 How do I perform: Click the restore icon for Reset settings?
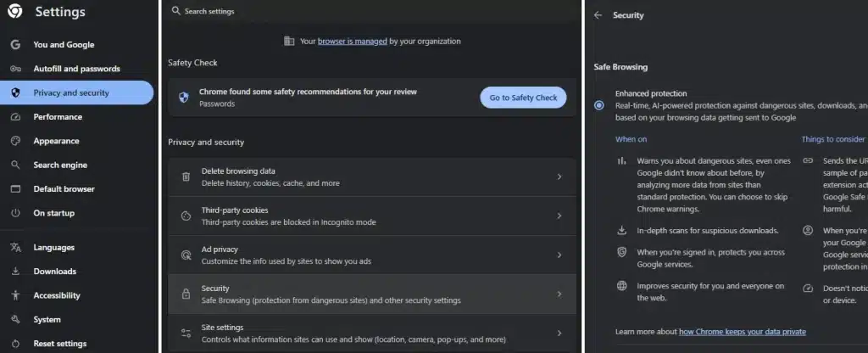click(x=15, y=344)
